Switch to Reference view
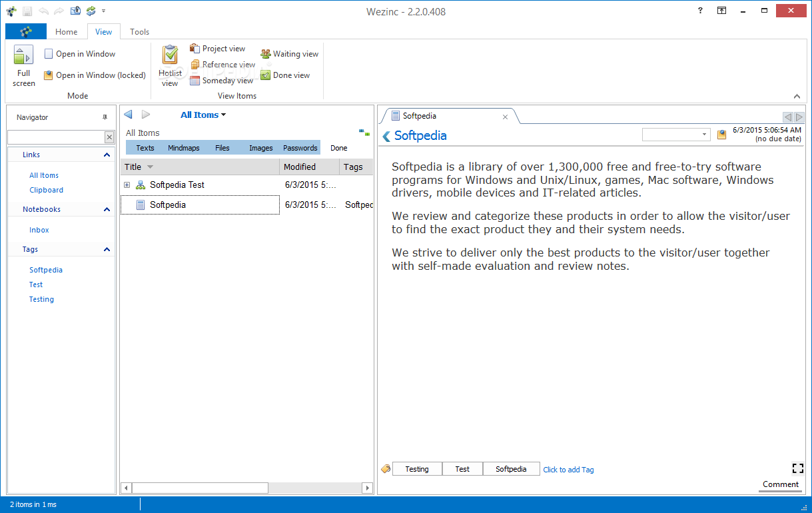812x513 pixels. (x=222, y=65)
